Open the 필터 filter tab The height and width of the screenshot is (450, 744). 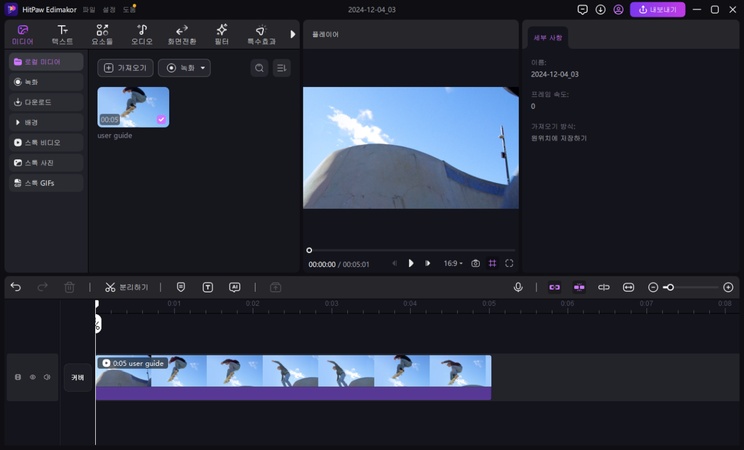click(221, 35)
